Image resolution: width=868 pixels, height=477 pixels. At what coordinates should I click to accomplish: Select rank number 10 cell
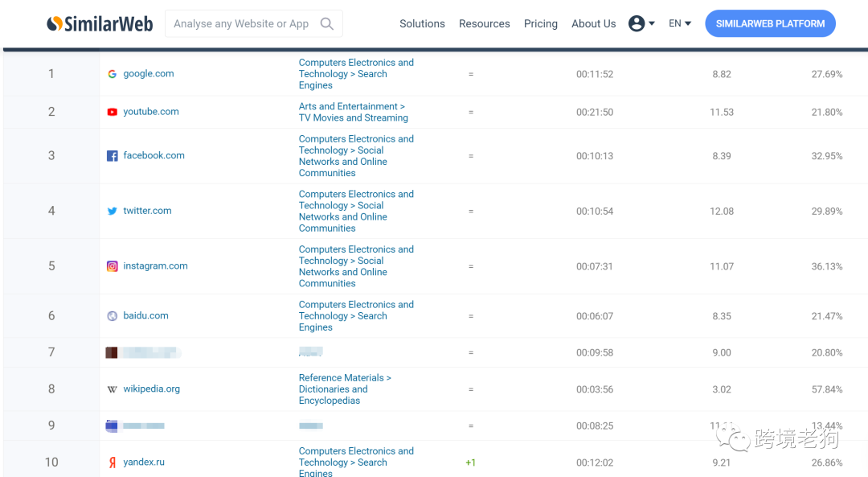click(x=51, y=462)
